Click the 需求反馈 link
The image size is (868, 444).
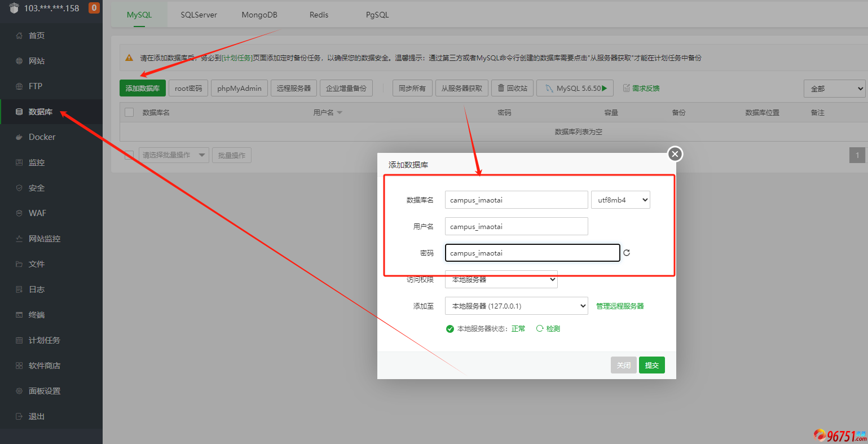(x=646, y=88)
